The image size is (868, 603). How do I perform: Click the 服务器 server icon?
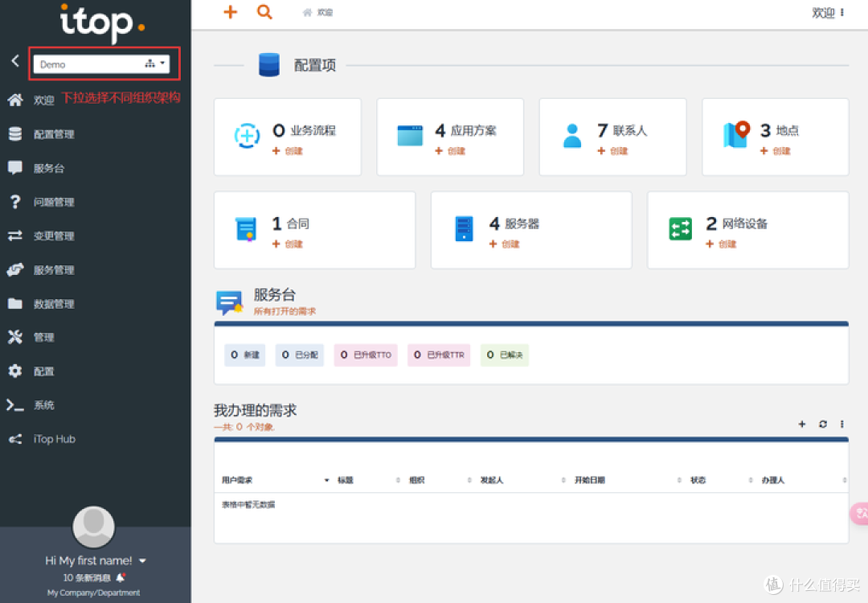(x=464, y=228)
